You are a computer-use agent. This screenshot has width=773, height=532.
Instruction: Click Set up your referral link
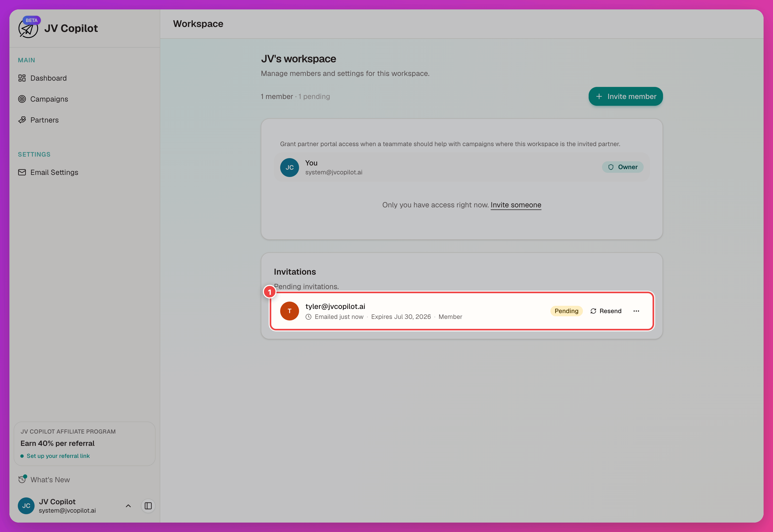(58, 456)
